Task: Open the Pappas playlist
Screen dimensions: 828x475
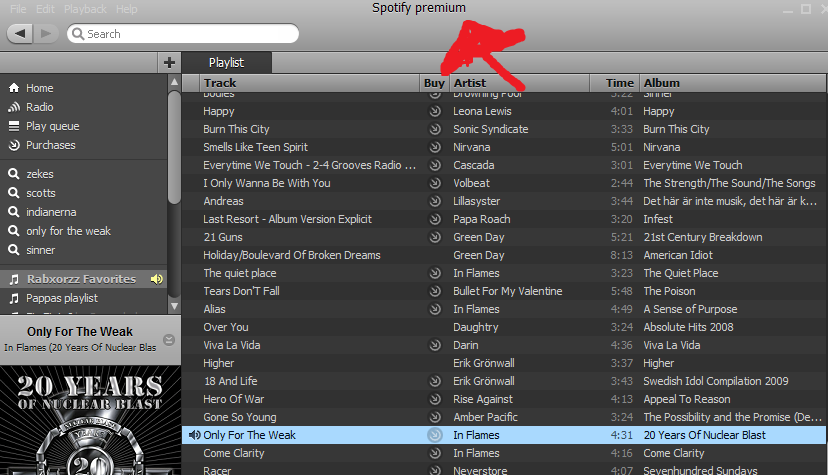Action: (x=62, y=298)
